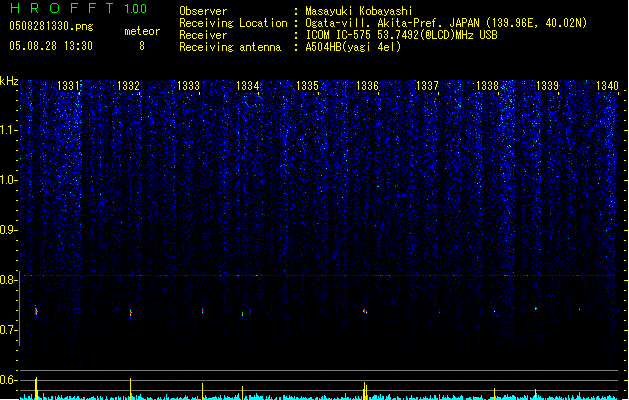Click the version number 1.00
The image size is (629, 400).
(135, 8)
